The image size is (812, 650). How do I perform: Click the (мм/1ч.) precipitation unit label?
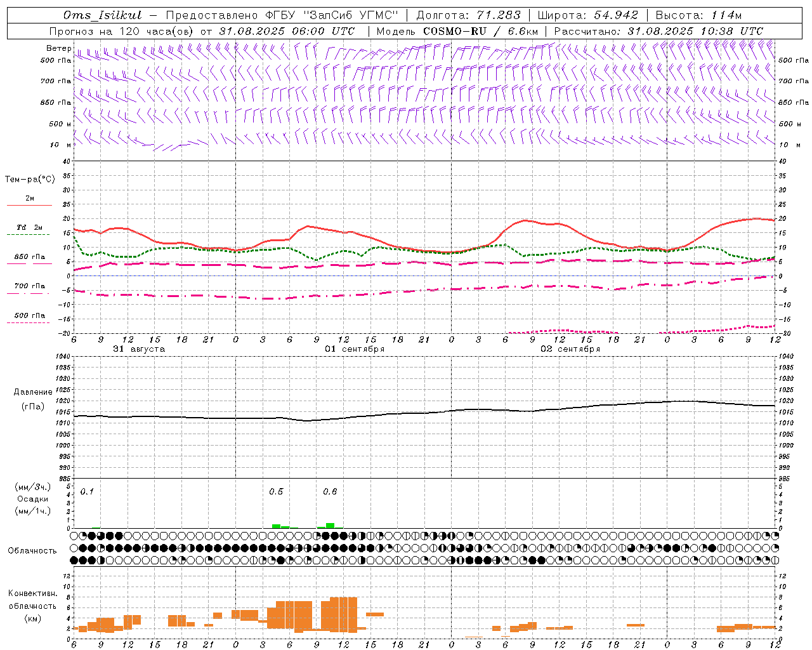pos(33,511)
